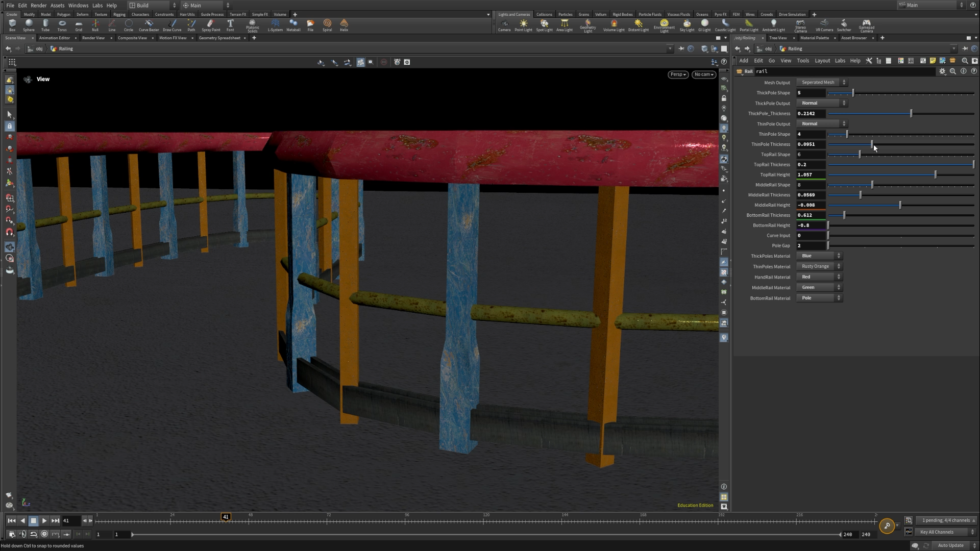Open the ThinPoles Material dropdown showing Rusty Orange
980x551 pixels.
[818, 266]
